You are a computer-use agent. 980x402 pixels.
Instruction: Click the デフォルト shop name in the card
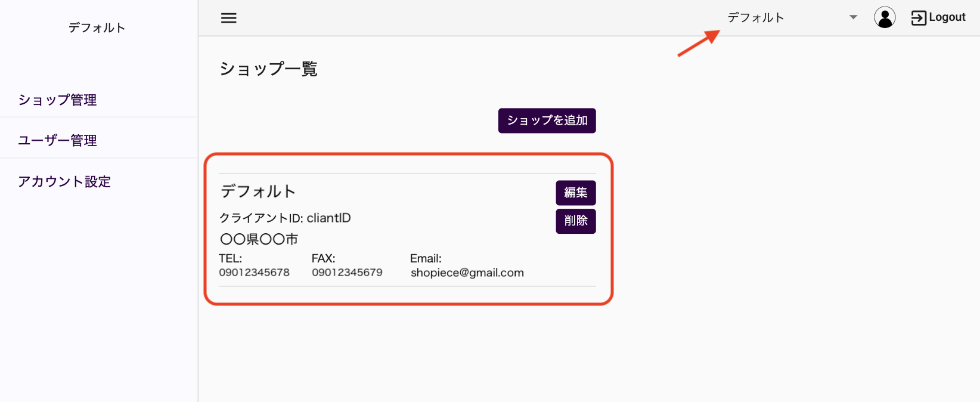click(258, 191)
